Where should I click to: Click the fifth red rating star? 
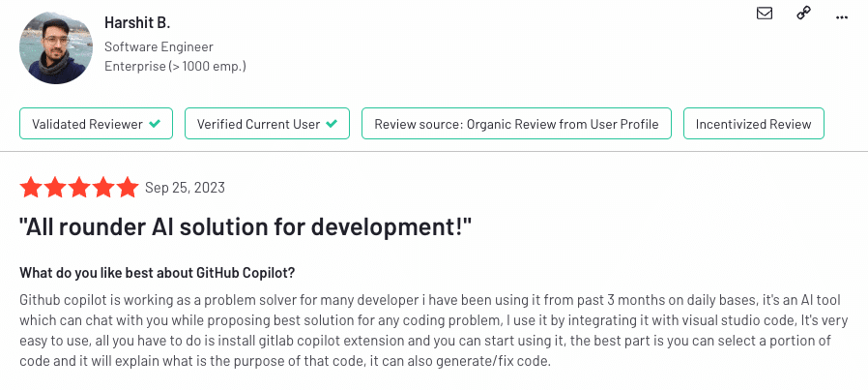(x=128, y=187)
